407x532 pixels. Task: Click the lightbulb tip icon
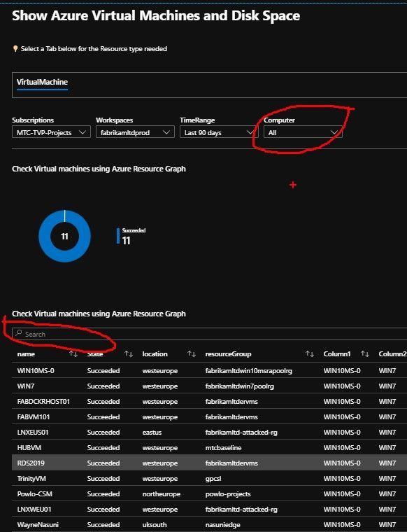[x=15, y=49]
